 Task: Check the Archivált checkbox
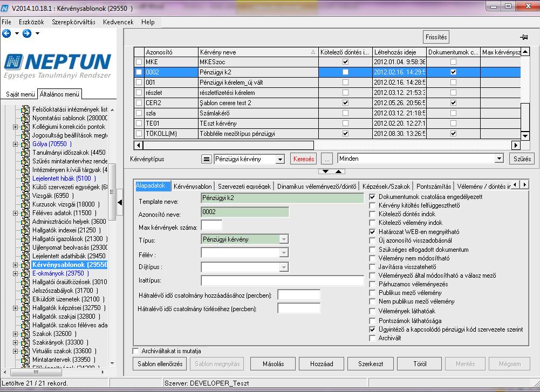(x=372, y=338)
